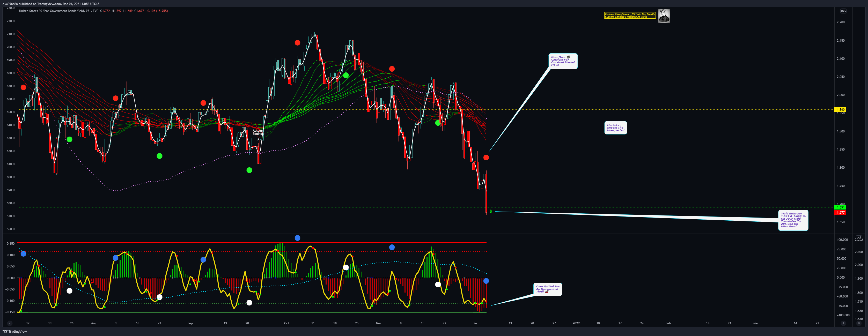Click the 2.000 value on the main right price scale

pyautogui.click(x=841, y=95)
